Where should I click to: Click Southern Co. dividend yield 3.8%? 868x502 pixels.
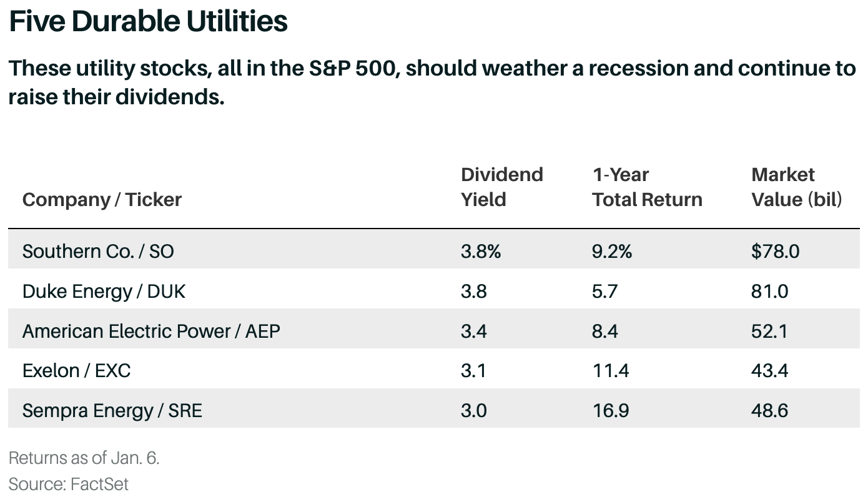(481, 251)
